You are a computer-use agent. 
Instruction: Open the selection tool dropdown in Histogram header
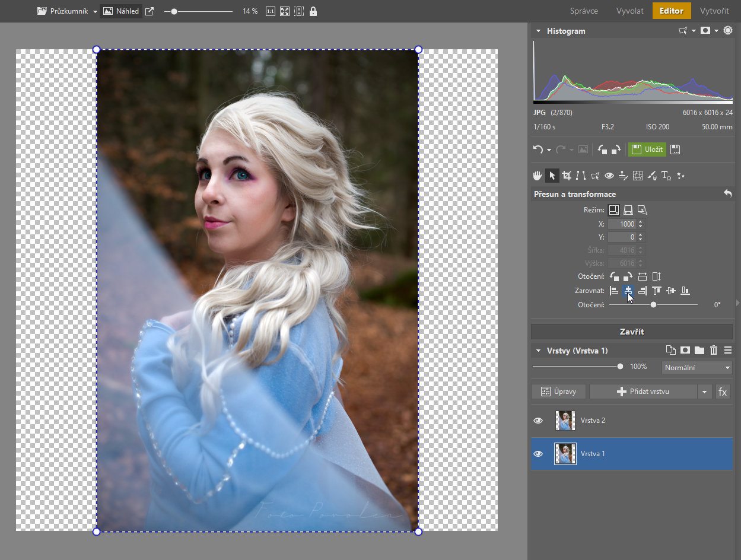pos(694,30)
